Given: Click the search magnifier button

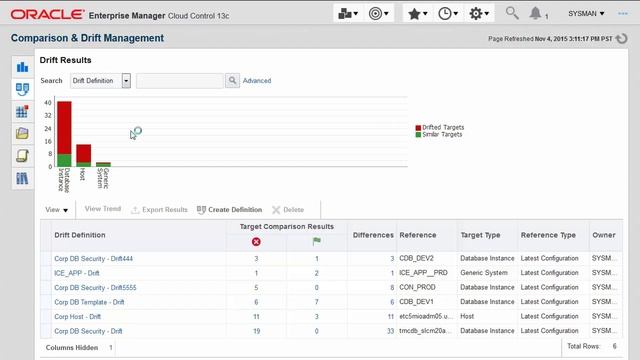Looking at the screenshot, I should [232, 81].
